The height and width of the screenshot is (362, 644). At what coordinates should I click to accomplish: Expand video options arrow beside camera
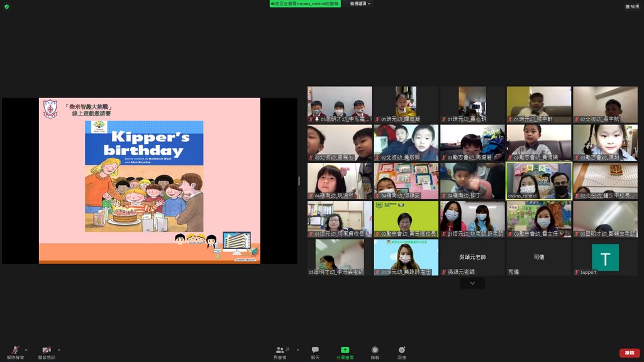pyautogui.click(x=59, y=349)
